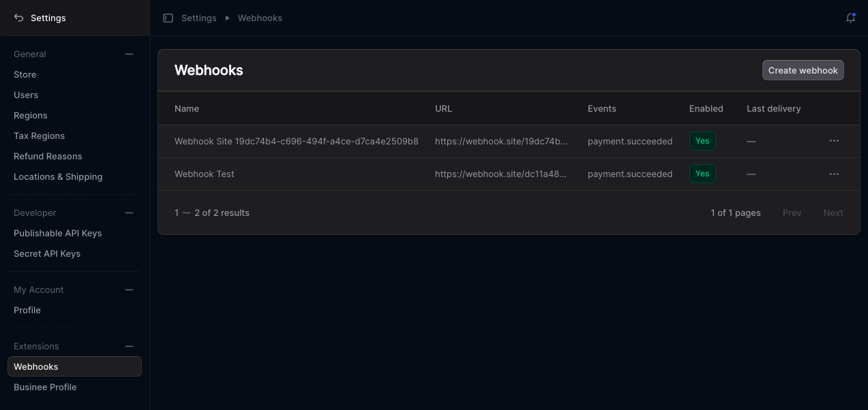The image size is (868, 410).
Task: Go to Businee Profile in Extensions
Action: tap(45, 387)
